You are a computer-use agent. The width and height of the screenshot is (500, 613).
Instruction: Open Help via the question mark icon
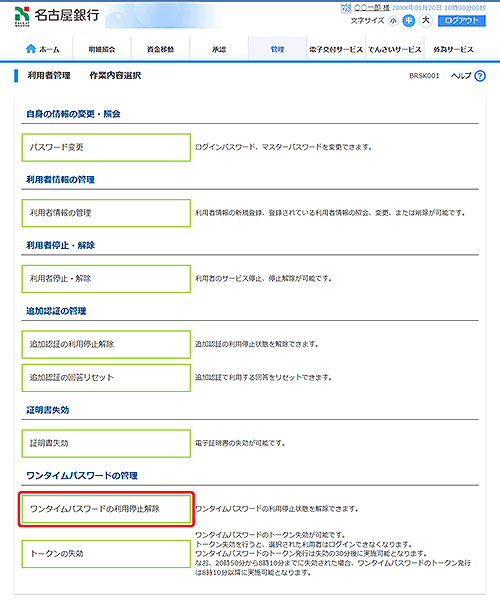pos(480,76)
